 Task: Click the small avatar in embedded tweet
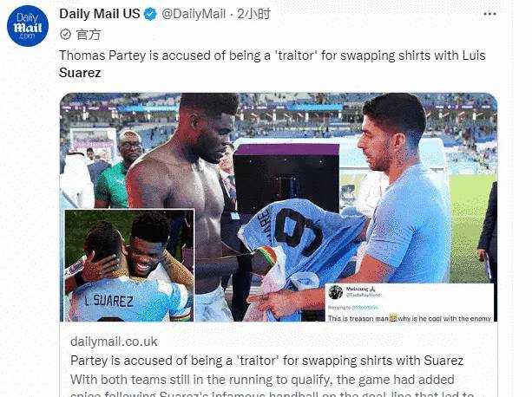click(335, 292)
